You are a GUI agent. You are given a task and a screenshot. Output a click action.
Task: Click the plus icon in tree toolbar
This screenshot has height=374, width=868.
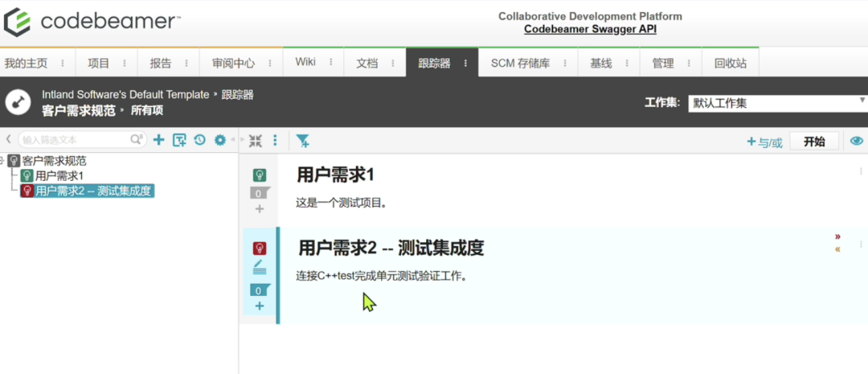(158, 140)
